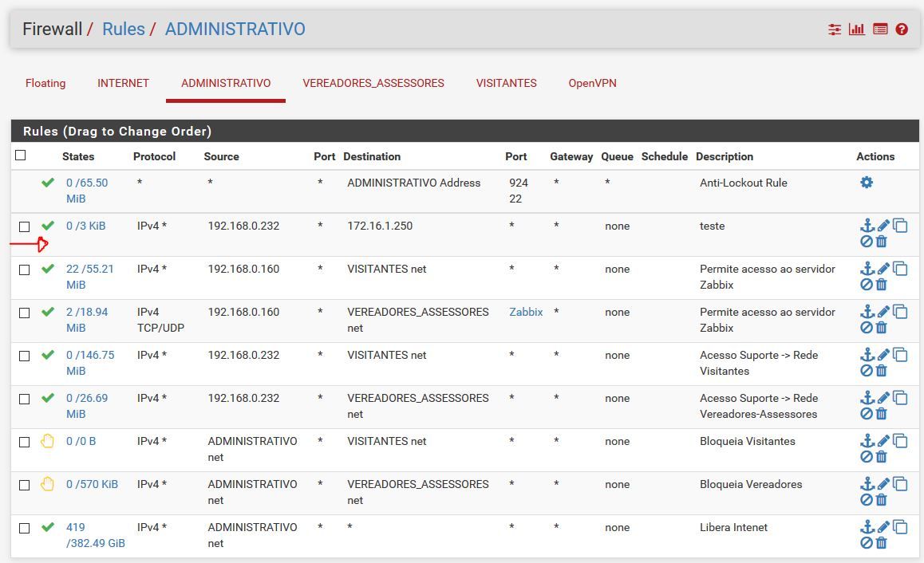Click the Zabbix port alias link

coord(526,312)
